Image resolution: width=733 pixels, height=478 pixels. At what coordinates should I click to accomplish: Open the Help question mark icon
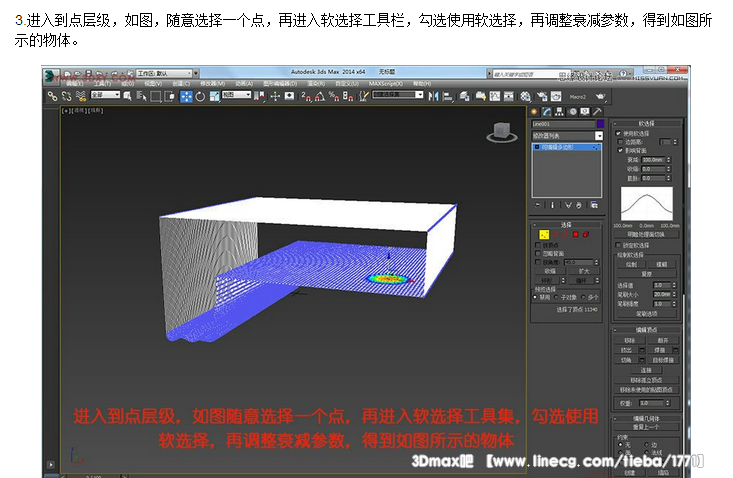coord(623,74)
